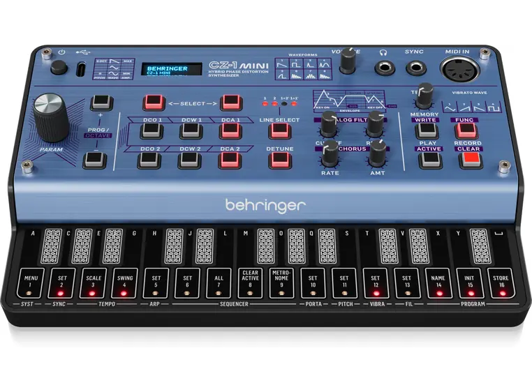This screenshot has width=532, height=392.
Task: Tap the SET 12 key above VIBRA
Action: tap(376, 283)
